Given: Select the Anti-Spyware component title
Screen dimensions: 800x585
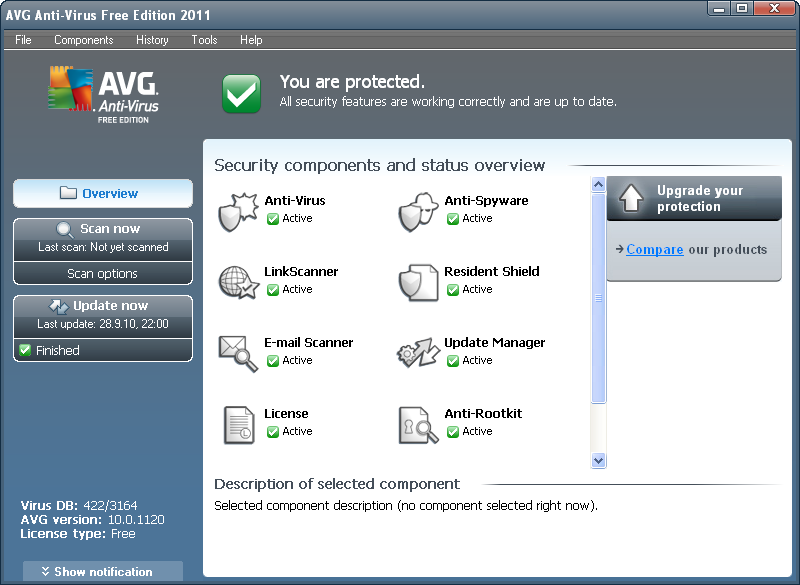Looking at the screenshot, I should coord(486,201).
